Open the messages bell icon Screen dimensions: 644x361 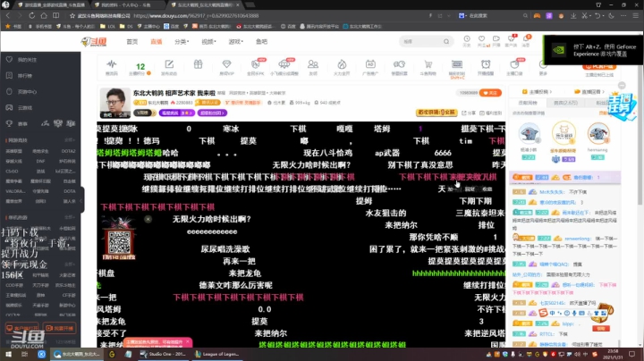tap(526, 40)
